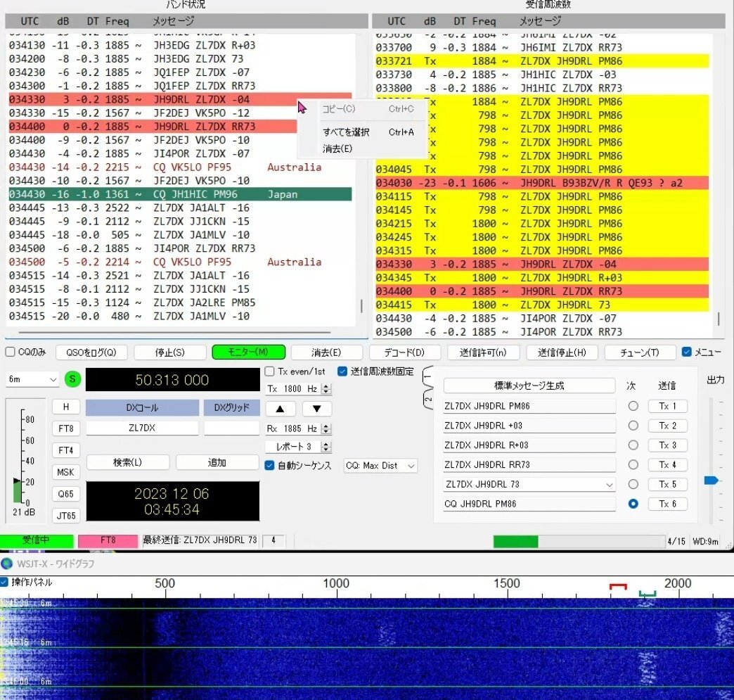The height and width of the screenshot is (700, 734).
Task: Click the DX call field containing ZL7DX
Action: 142,428
